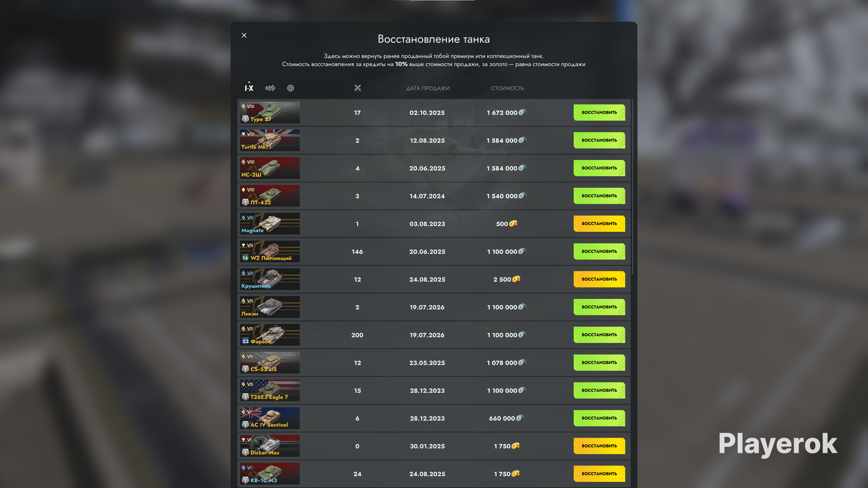868x488 pixels.
Task: Restore the Turtle Mk. I tank
Action: coord(599,141)
